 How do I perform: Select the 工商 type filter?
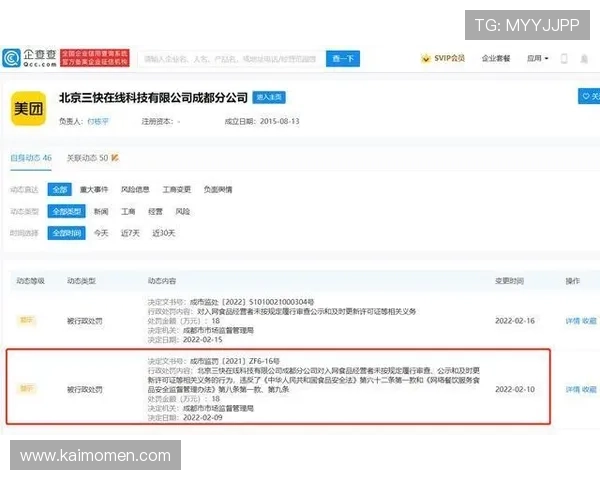click(x=128, y=211)
